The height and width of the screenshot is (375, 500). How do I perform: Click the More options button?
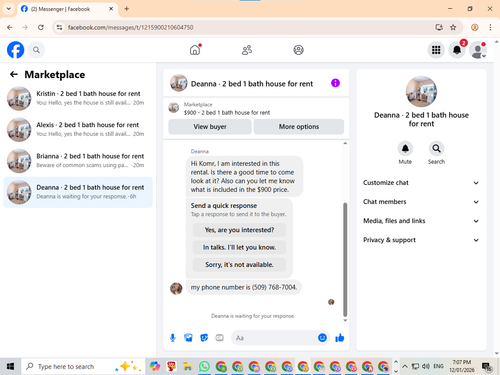coord(299,127)
